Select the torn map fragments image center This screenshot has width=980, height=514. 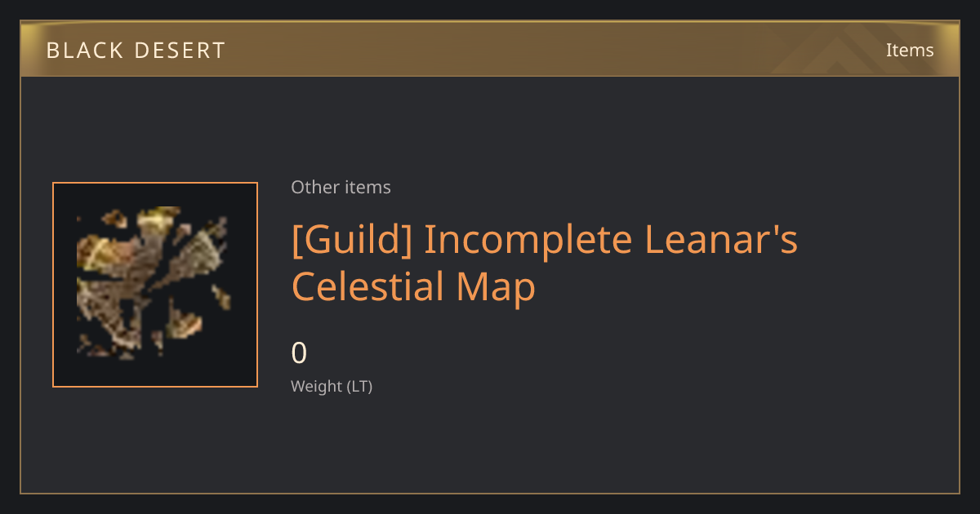(152, 282)
